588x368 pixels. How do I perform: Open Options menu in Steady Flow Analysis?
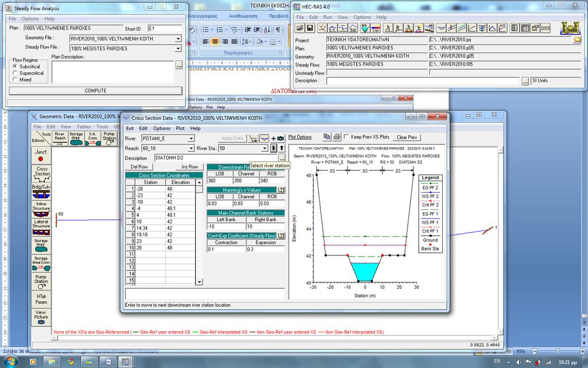(x=30, y=19)
